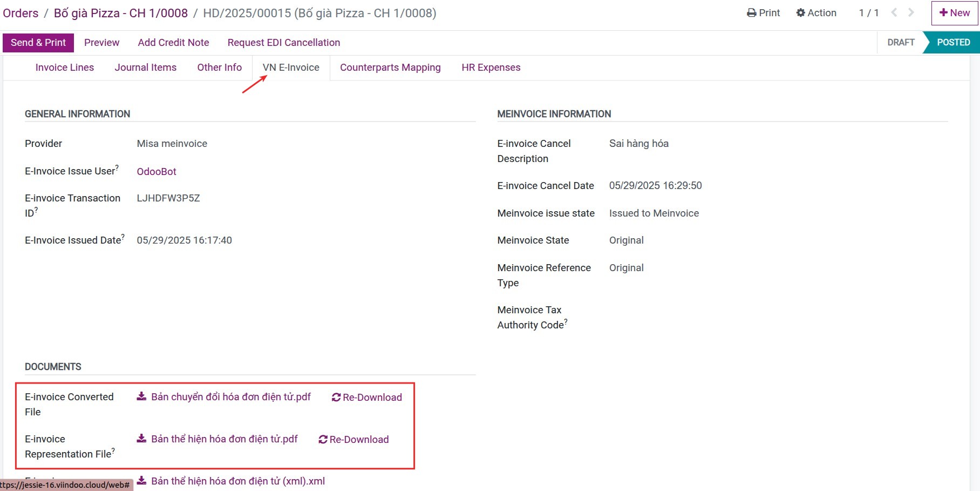Open the Action gear menu

click(816, 13)
